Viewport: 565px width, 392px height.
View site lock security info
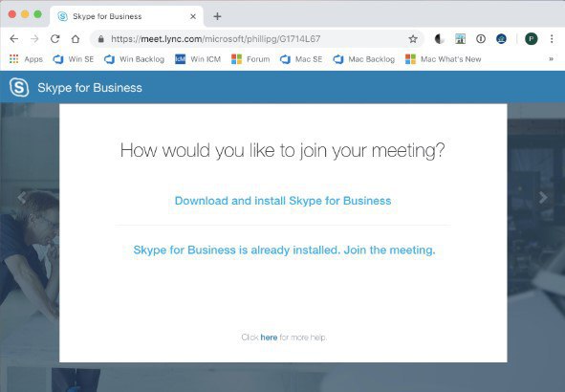click(x=101, y=39)
